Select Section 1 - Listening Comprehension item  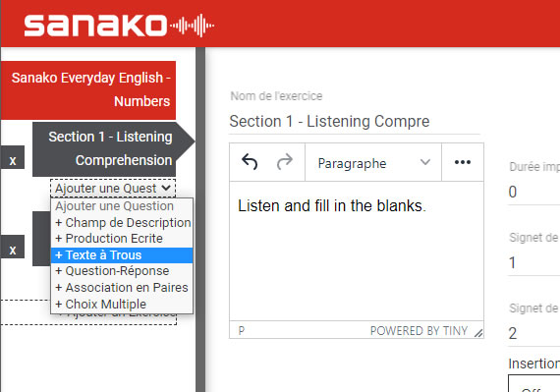111,149
